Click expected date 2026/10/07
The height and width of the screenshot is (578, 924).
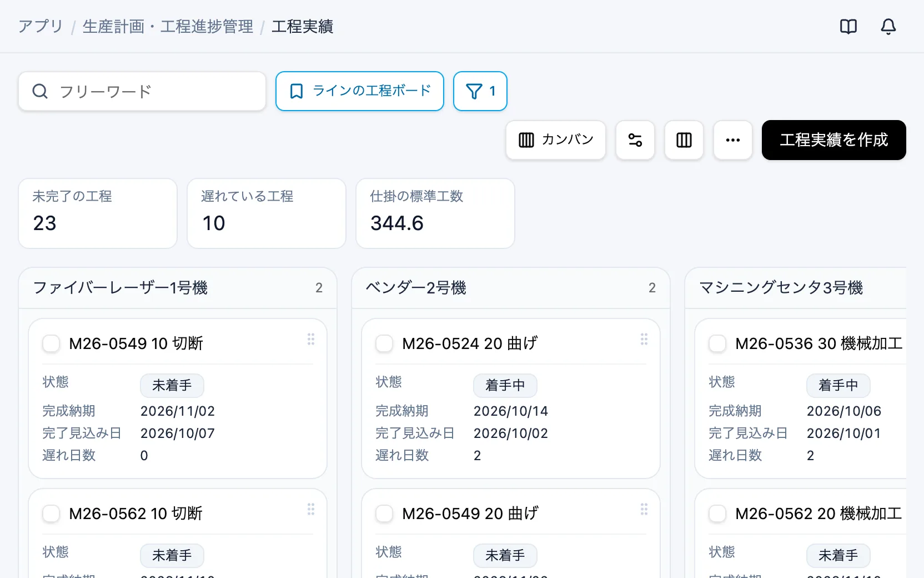tap(178, 433)
